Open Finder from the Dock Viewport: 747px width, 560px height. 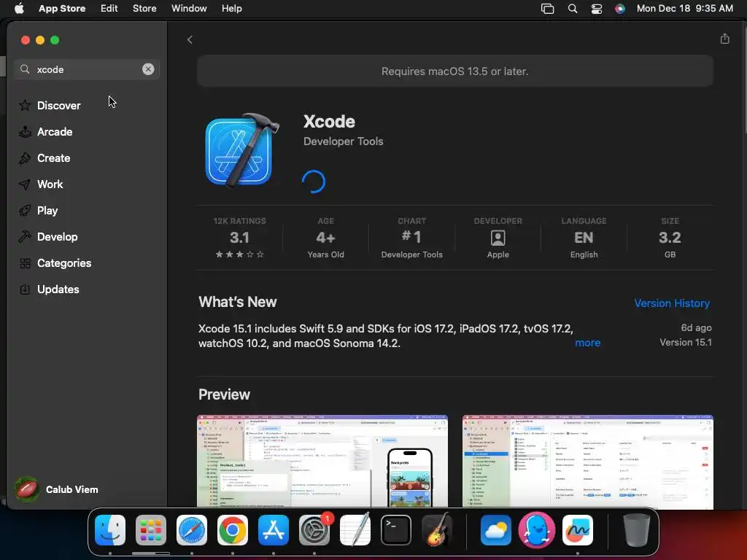click(110, 530)
